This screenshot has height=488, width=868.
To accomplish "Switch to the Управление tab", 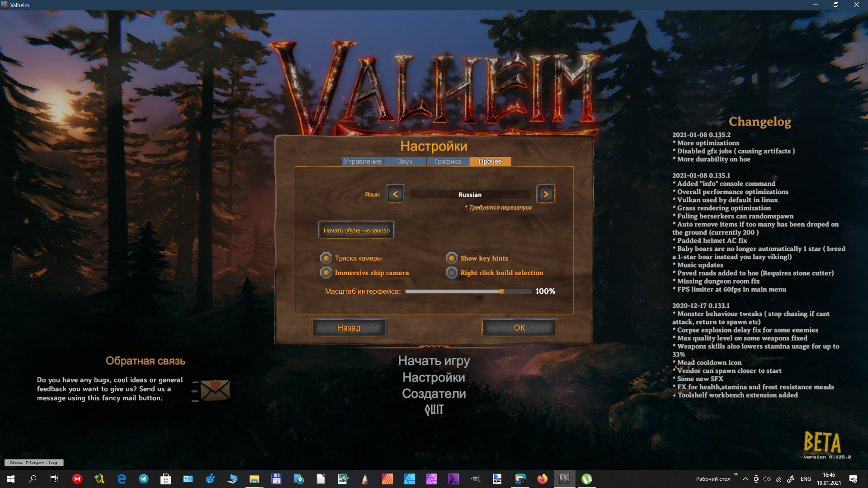I will click(x=362, y=161).
